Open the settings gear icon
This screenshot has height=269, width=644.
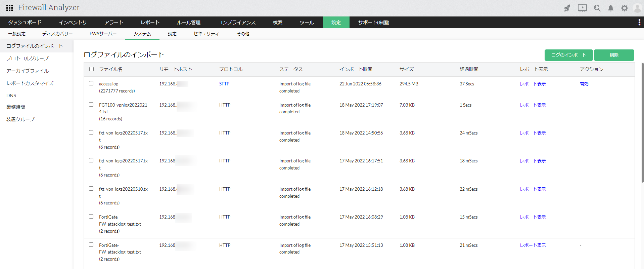point(624,8)
